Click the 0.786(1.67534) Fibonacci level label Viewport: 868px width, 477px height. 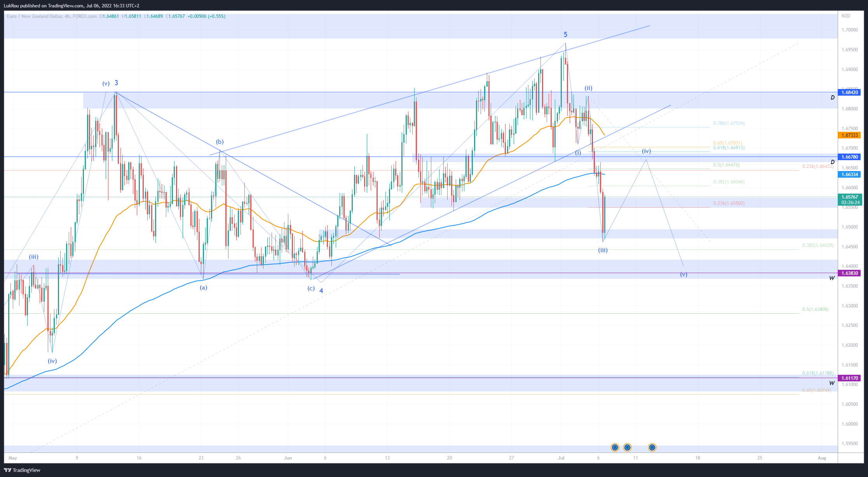[729, 123]
